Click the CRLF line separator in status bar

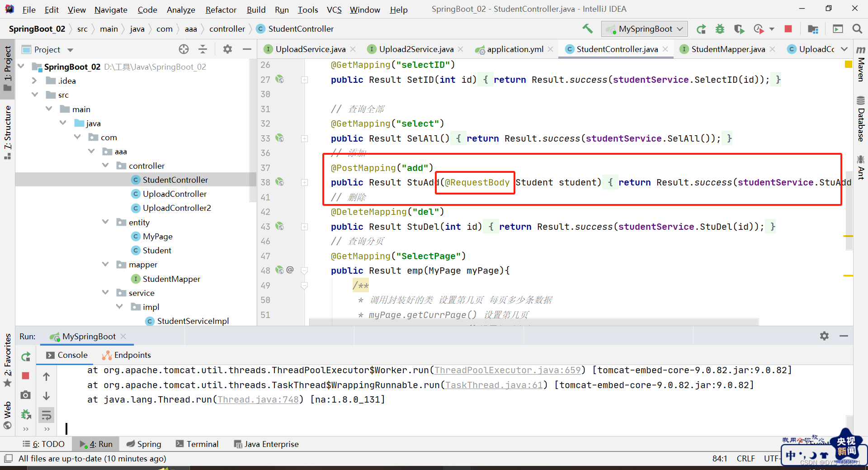[x=745, y=459]
